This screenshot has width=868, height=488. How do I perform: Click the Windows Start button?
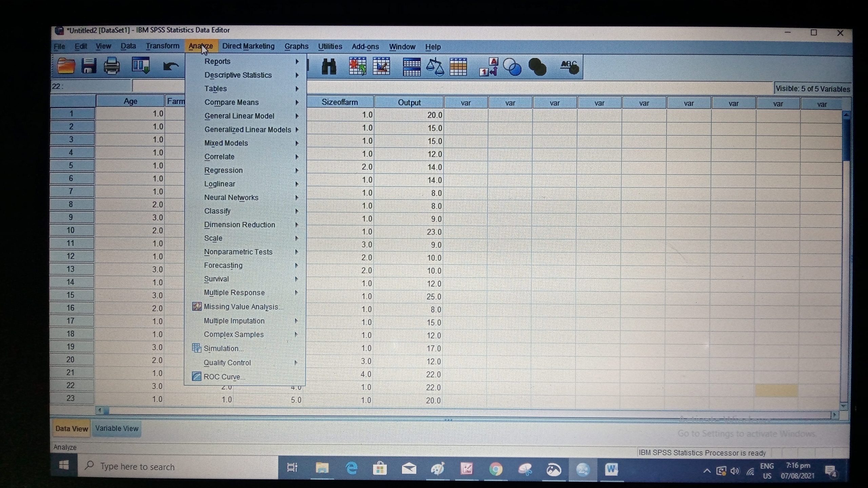coord(64,465)
